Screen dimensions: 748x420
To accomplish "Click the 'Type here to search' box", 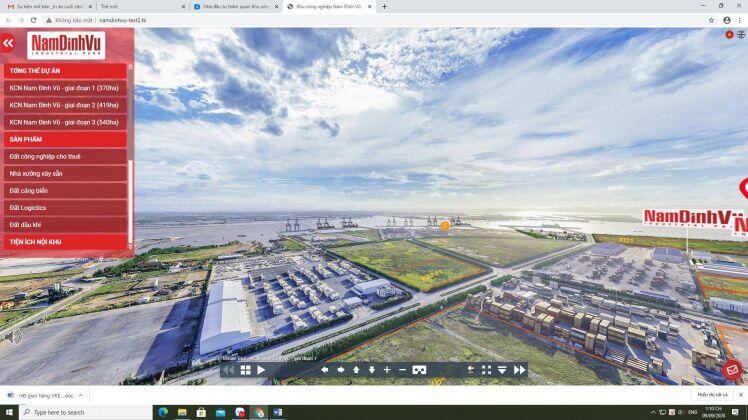I will [x=85, y=412].
